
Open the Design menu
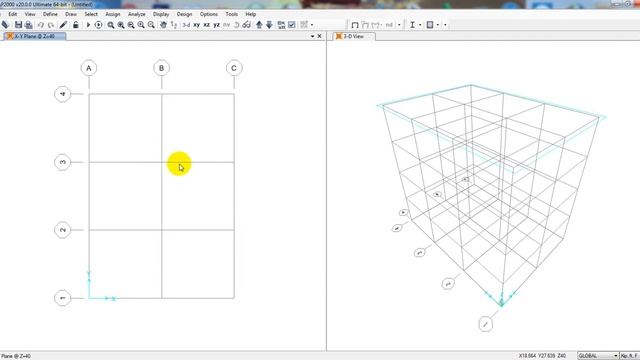point(184,14)
